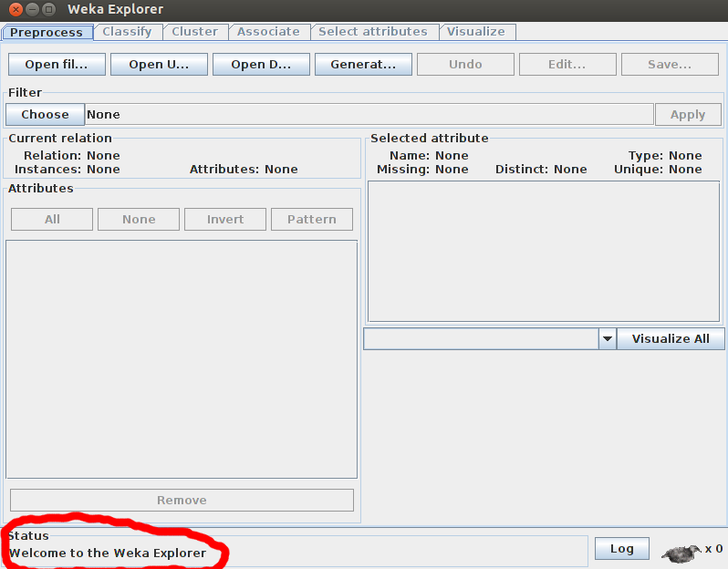Viewport: 728px width, 569px height.
Task: Click the Save button
Action: pos(670,64)
